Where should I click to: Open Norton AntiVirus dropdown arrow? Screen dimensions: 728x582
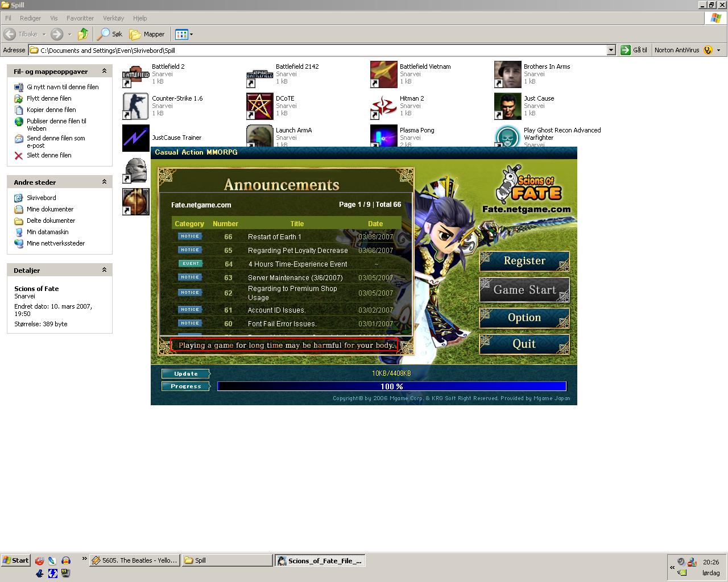point(718,50)
